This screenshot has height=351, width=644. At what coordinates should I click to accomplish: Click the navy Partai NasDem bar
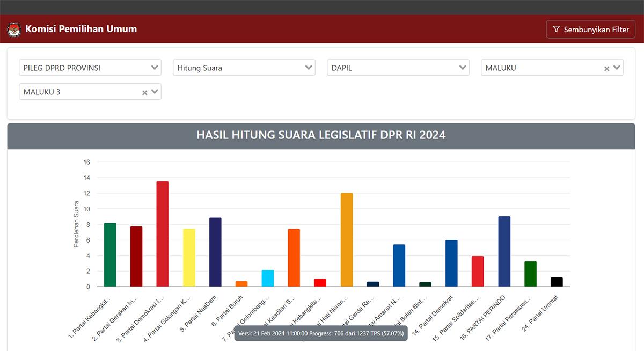215,252
